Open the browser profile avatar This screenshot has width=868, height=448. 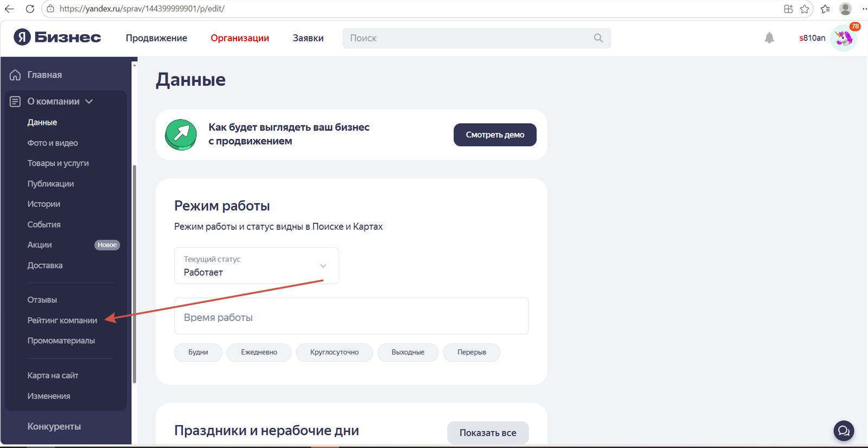(845, 9)
